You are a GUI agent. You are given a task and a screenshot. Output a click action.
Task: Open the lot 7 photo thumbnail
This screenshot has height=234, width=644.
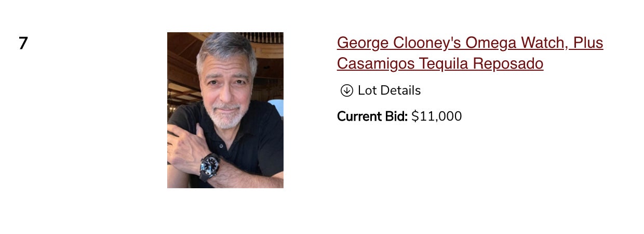click(225, 110)
